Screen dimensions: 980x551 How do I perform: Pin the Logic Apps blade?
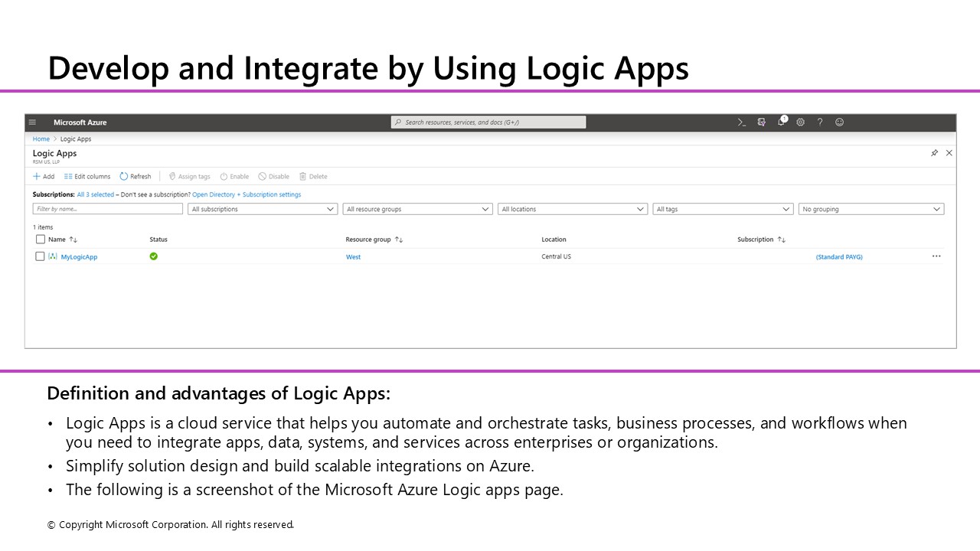click(x=934, y=153)
